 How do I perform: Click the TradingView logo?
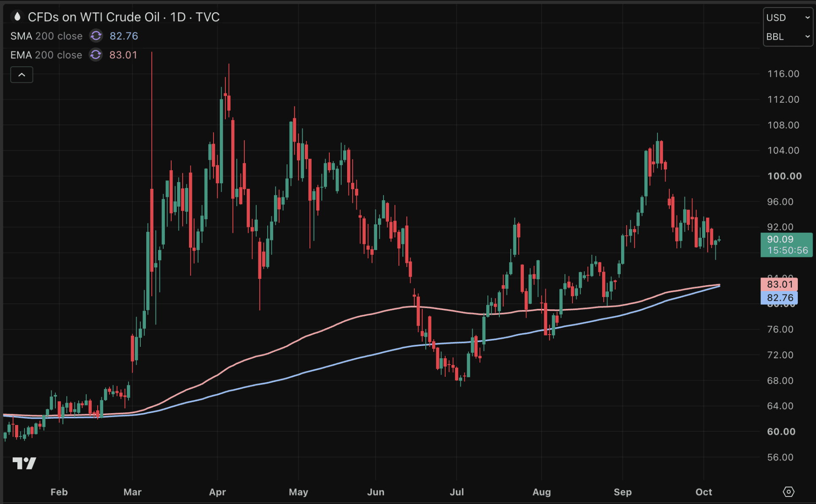point(25,463)
